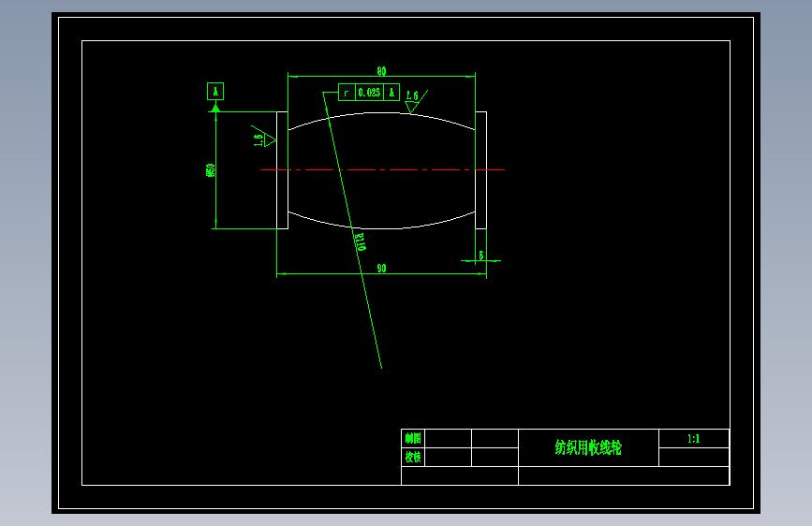The height and width of the screenshot is (526, 812).
Task: Click the "6" flange width dimension text
Action: (481, 256)
